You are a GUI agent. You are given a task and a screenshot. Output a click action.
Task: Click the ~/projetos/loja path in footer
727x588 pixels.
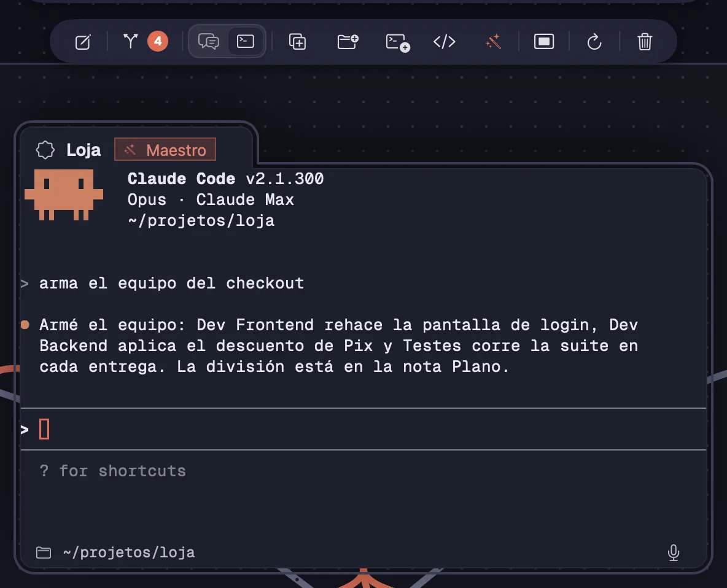129,552
